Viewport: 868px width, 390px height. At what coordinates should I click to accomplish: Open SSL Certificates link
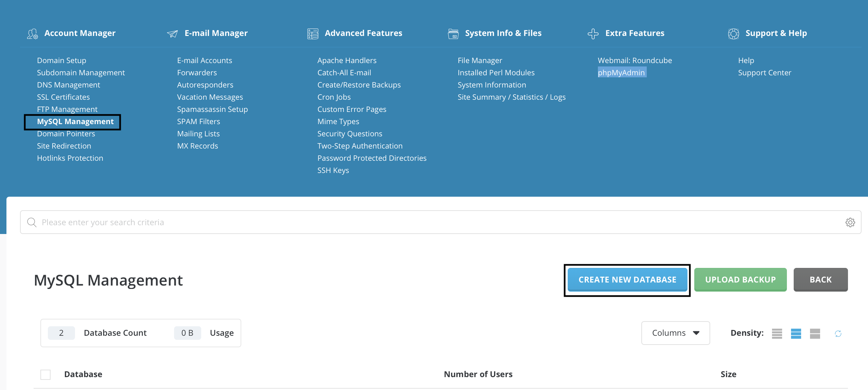tap(63, 97)
